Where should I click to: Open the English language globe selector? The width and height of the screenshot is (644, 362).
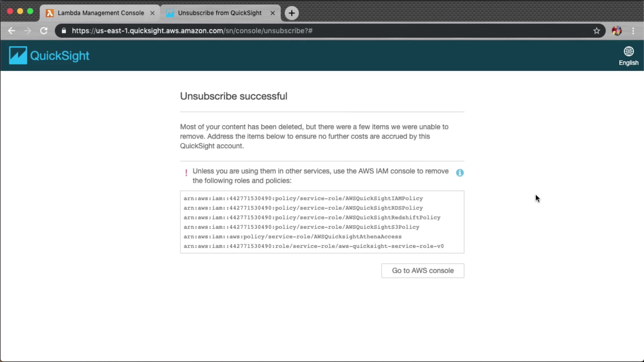pos(628,56)
